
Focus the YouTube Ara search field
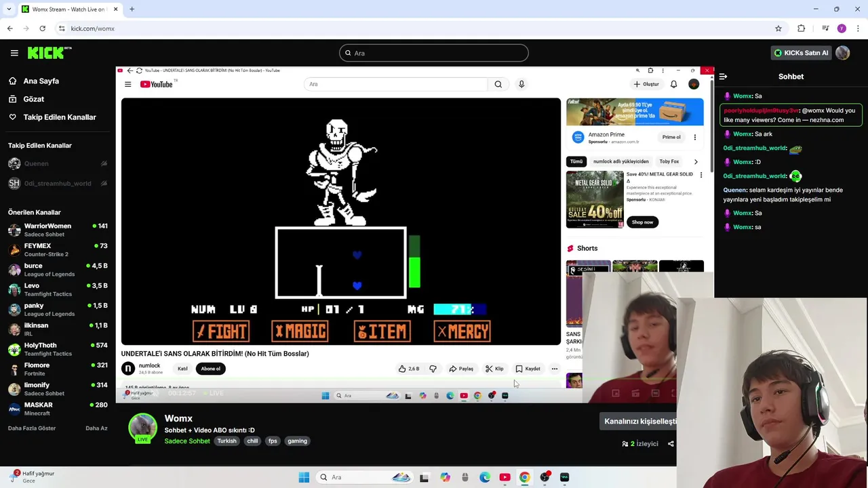point(395,84)
